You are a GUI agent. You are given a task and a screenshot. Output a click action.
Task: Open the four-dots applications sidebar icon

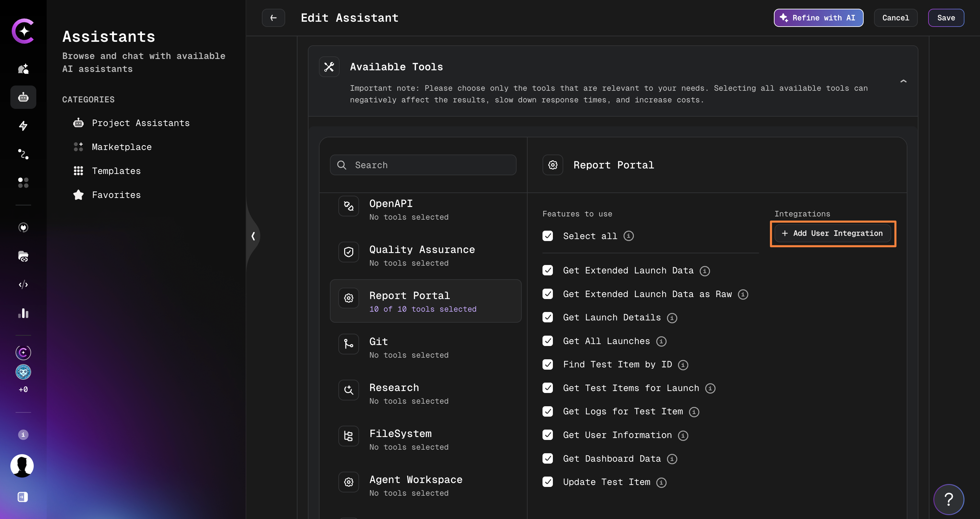23,182
